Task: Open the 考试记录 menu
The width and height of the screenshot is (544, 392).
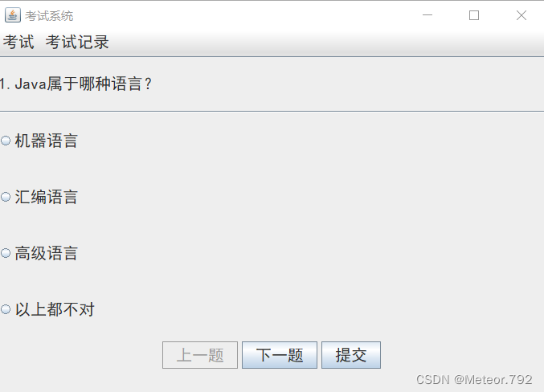Action: (x=77, y=42)
